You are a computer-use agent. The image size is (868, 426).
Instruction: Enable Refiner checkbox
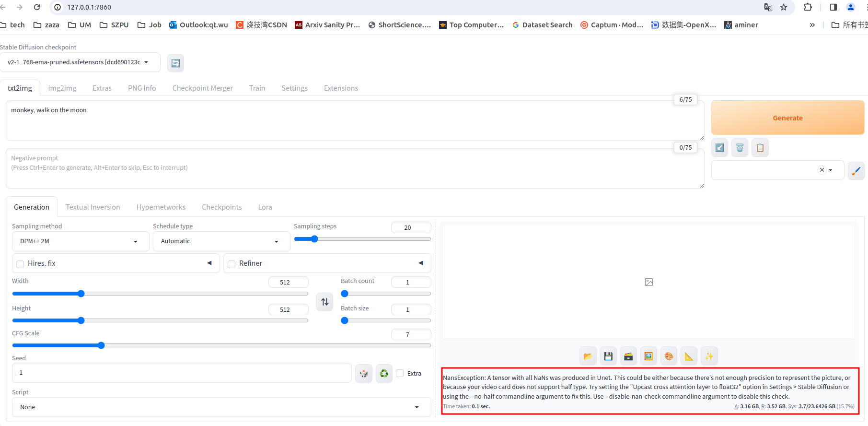coord(231,264)
